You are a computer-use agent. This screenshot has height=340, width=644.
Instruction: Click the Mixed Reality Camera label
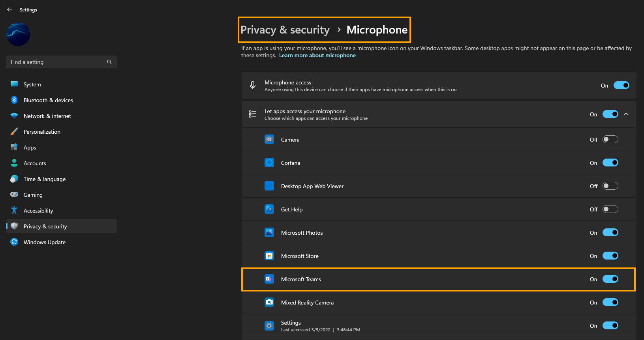pos(307,303)
